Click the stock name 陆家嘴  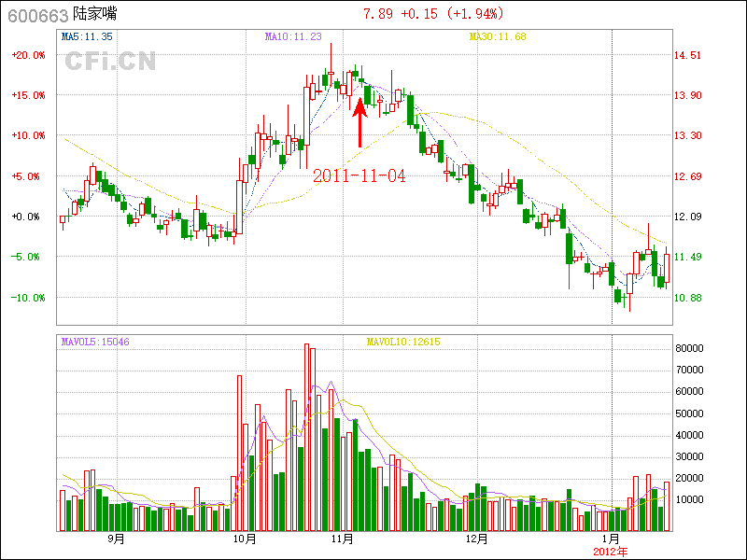(x=94, y=15)
